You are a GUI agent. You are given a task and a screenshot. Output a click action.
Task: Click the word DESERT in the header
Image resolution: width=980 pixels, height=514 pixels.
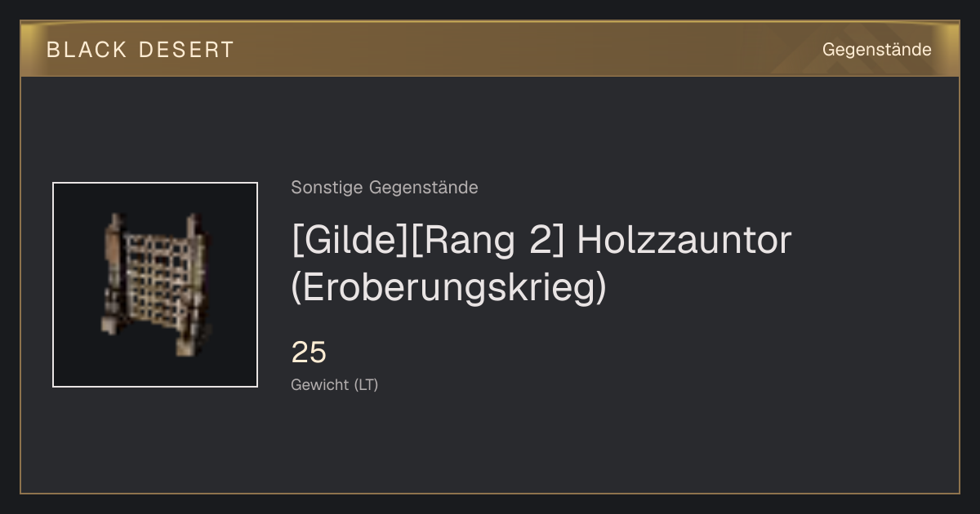pyautogui.click(x=186, y=50)
